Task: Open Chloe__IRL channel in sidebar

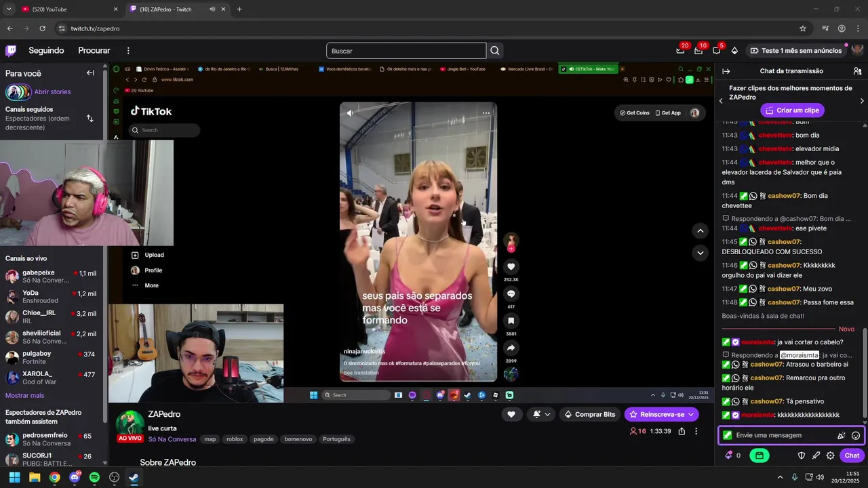Action: pyautogui.click(x=52, y=317)
